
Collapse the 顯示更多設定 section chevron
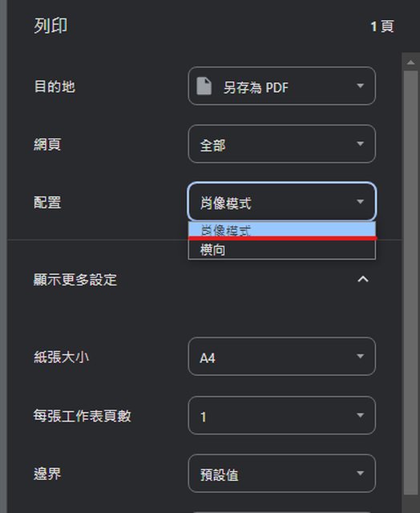(363, 279)
